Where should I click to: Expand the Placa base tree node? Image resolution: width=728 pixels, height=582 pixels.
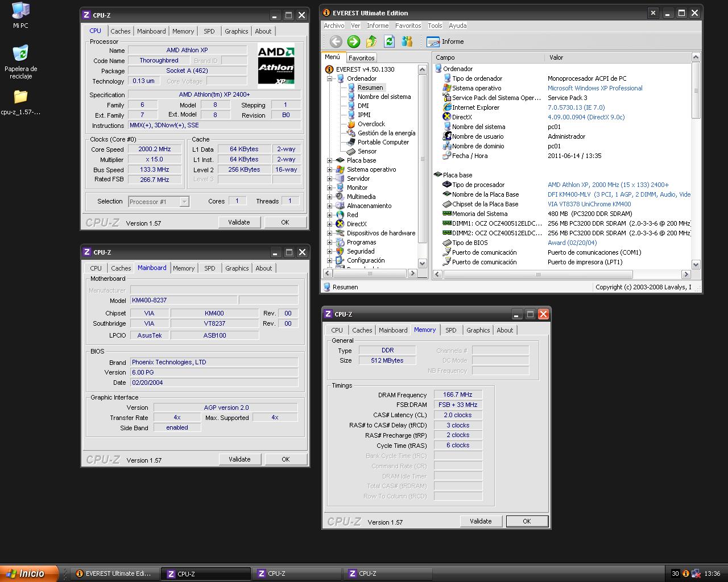[329, 160]
